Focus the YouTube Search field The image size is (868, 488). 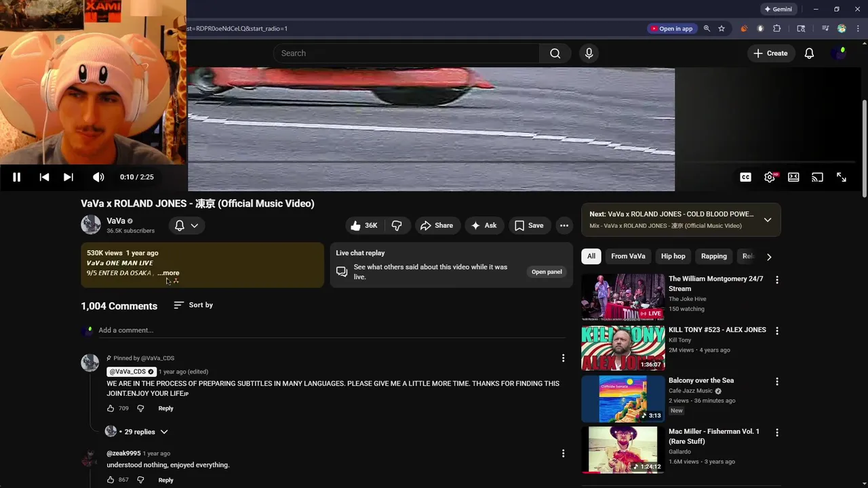click(x=407, y=54)
